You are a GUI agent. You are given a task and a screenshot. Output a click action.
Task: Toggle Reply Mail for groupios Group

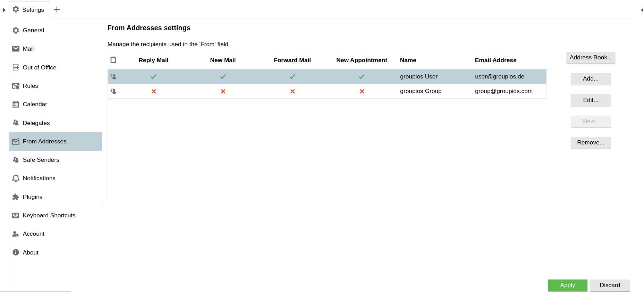[153, 91]
